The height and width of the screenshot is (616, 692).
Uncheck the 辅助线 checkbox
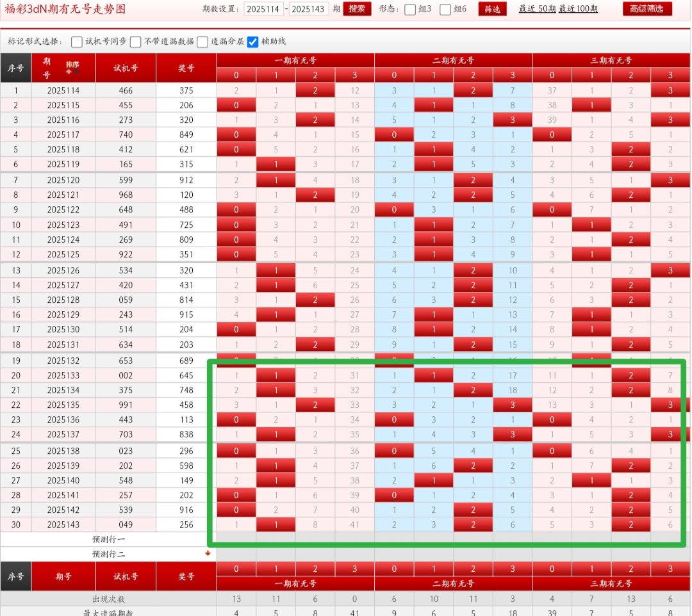pyautogui.click(x=252, y=42)
